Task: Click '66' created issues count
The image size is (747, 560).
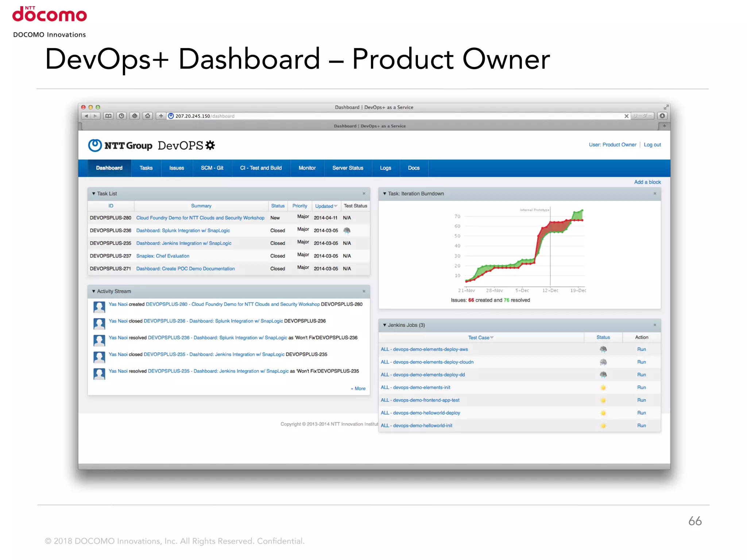Action: coord(471,300)
